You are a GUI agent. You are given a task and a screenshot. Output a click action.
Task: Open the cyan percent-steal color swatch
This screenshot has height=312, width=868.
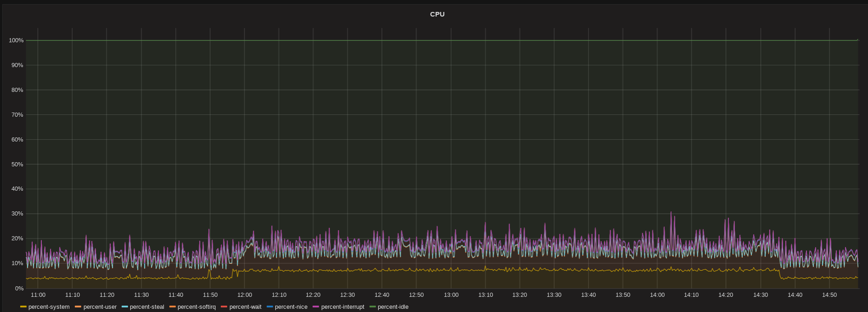(x=125, y=307)
